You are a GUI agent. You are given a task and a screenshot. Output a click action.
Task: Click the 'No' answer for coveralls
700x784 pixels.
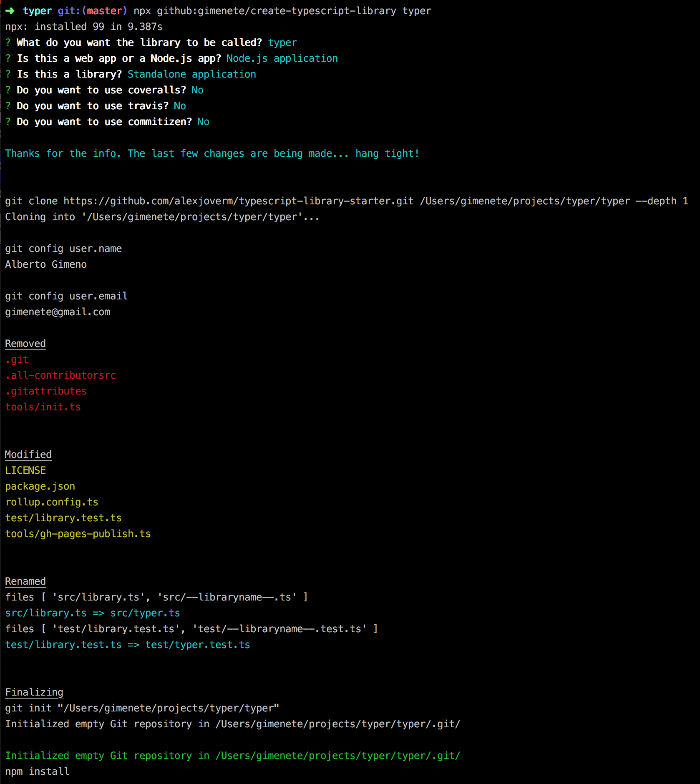(197, 90)
